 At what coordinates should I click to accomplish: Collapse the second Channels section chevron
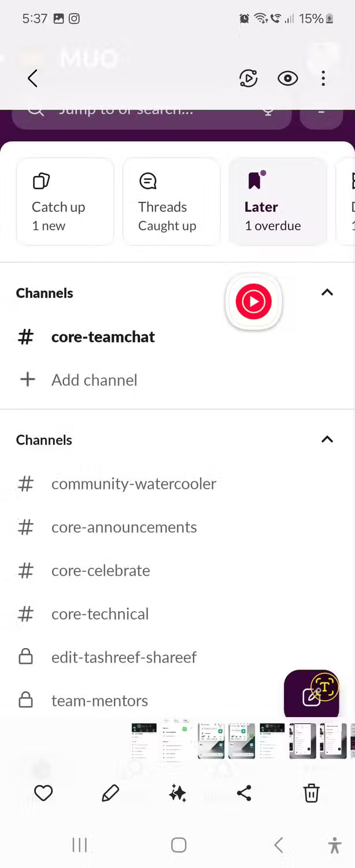tap(327, 439)
